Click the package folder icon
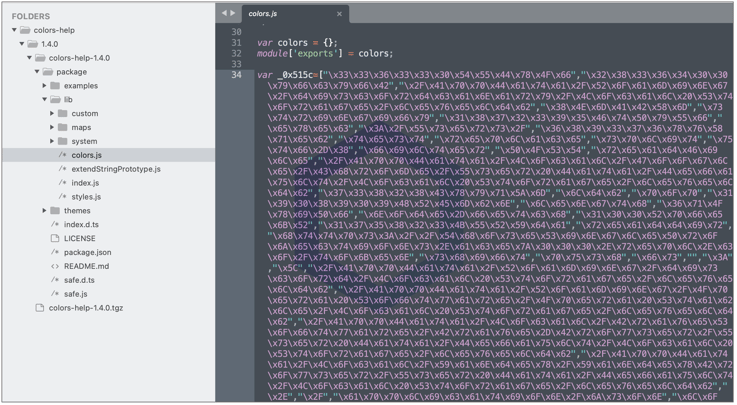 click(48, 72)
